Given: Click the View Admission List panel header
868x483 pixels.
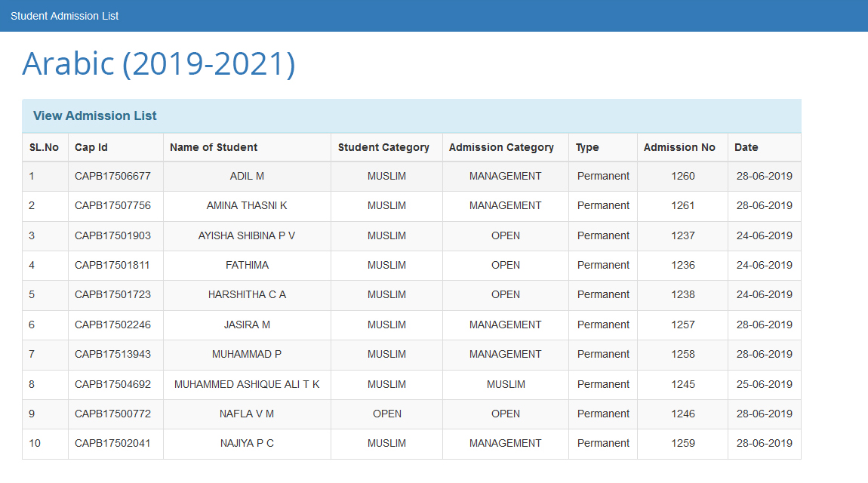Looking at the screenshot, I should pos(95,115).
